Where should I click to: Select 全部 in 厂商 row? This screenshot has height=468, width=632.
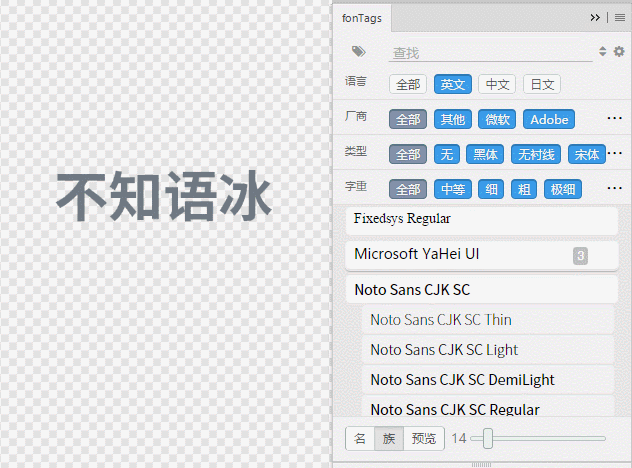(x=408, y=119)
